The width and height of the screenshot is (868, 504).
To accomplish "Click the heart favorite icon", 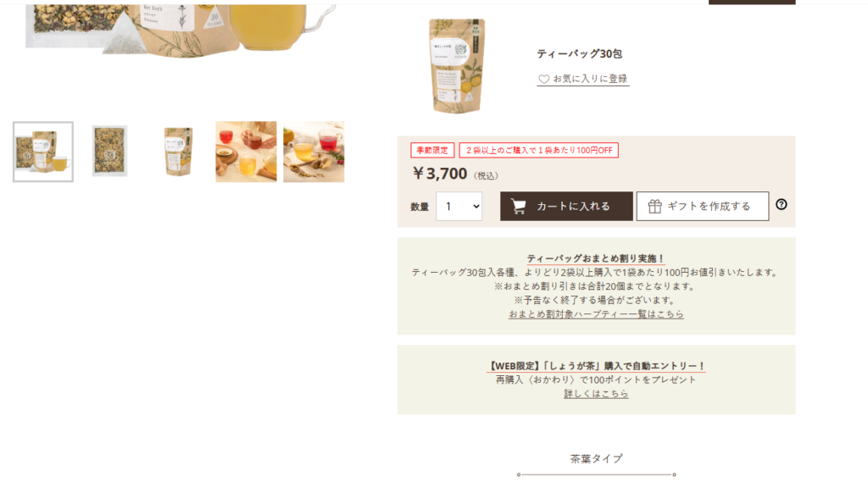I will (x=543, y=79).
